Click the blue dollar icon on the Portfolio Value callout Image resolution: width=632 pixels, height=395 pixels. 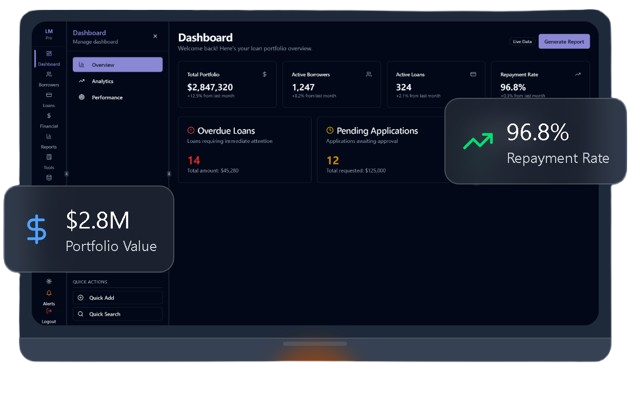(x=36, y=229)
